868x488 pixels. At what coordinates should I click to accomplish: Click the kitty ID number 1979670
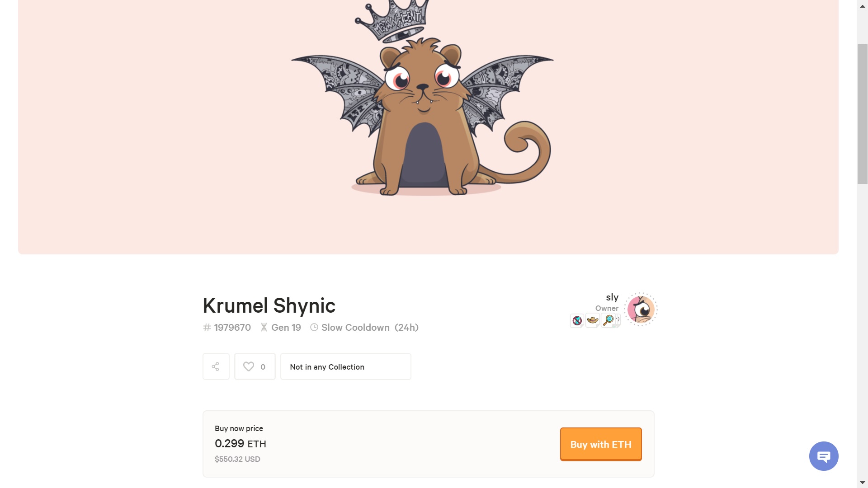(232, 328)
